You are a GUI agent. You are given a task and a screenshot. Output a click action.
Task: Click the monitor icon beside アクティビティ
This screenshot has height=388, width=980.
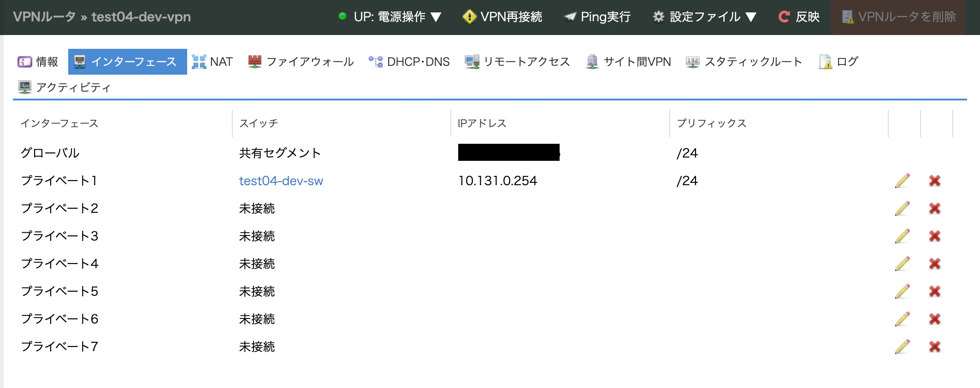pos(25,87)
